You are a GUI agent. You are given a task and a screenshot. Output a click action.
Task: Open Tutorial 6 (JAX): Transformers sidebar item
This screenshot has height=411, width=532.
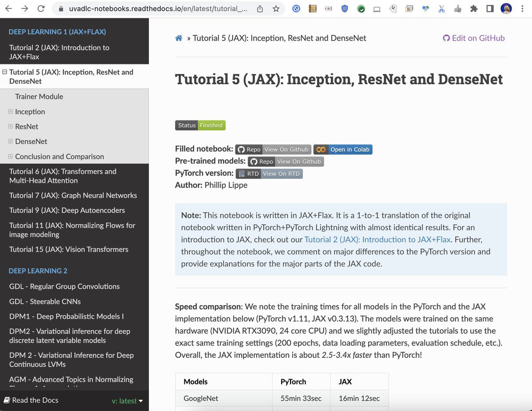point(63,176)
